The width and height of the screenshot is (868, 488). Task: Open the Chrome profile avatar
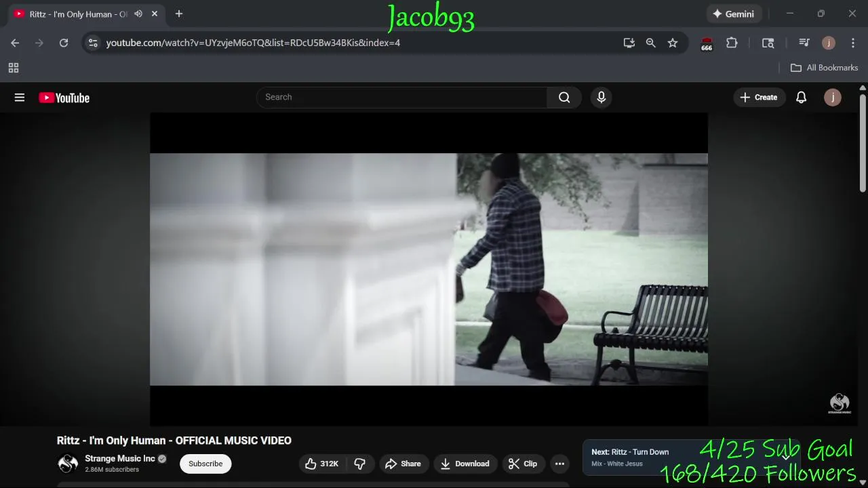[829, 43]
